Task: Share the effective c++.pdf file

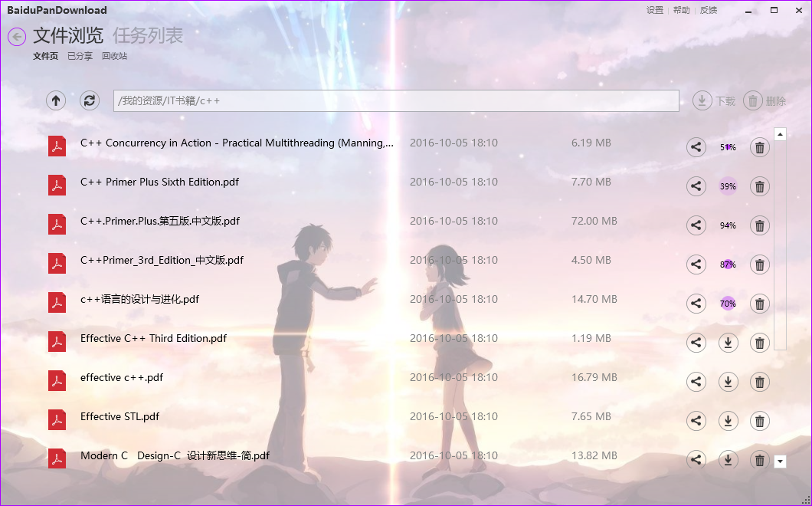Action: (696, 382)
